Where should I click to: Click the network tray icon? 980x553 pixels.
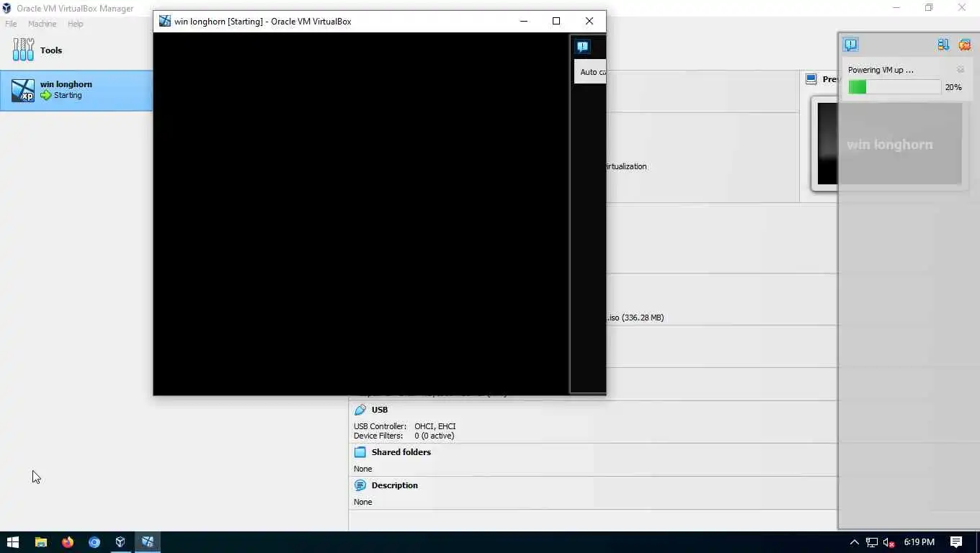pos(872,542)
